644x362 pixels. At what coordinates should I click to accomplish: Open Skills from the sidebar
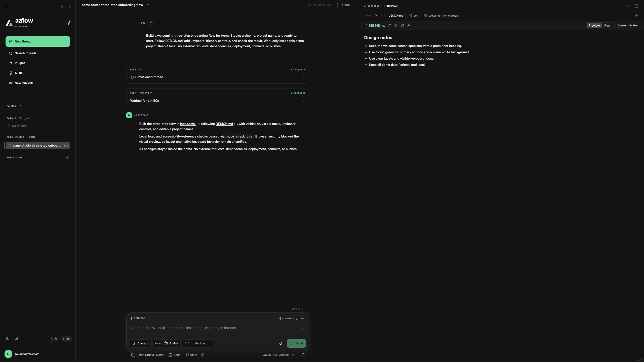click(x=38, y=73)
